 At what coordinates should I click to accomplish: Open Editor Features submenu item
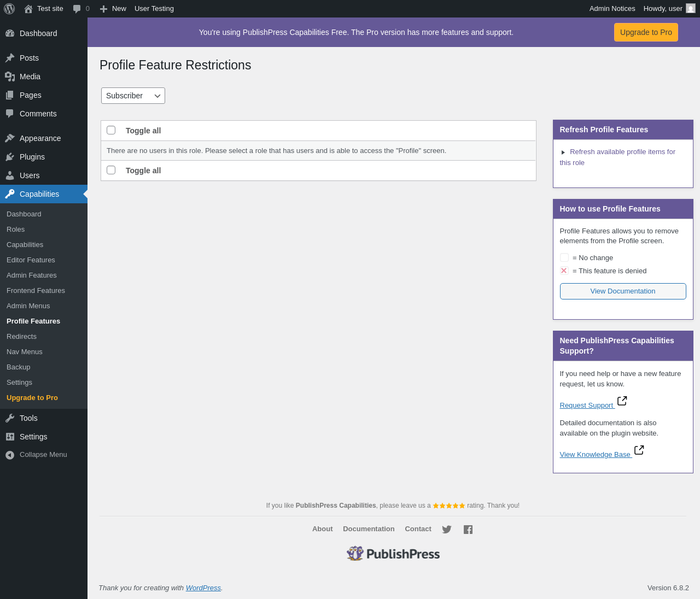pyautogui.click(x=31, y=260)
